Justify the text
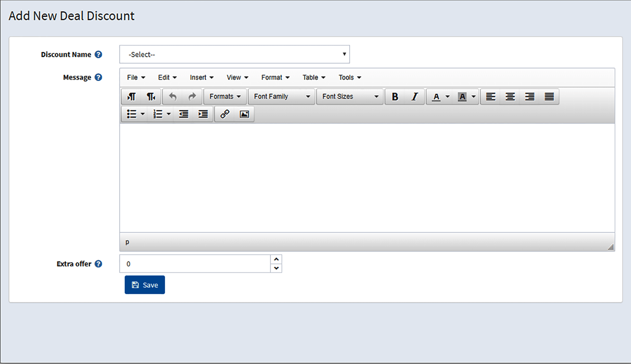631x364 pixels. click(549, 97)
